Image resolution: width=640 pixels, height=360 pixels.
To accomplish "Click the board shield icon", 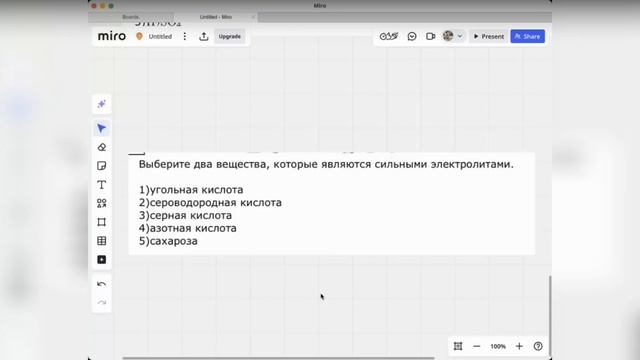I will 139,36.
